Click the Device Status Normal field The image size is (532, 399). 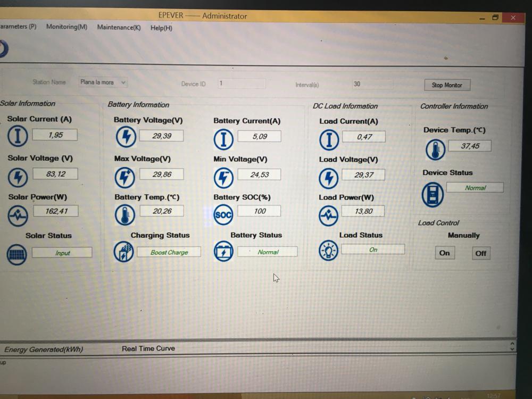475,187
